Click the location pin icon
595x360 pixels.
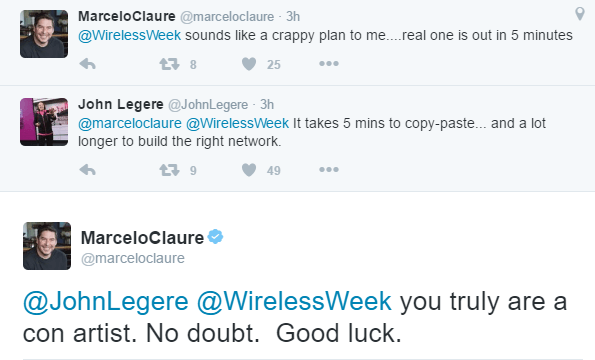579,14
